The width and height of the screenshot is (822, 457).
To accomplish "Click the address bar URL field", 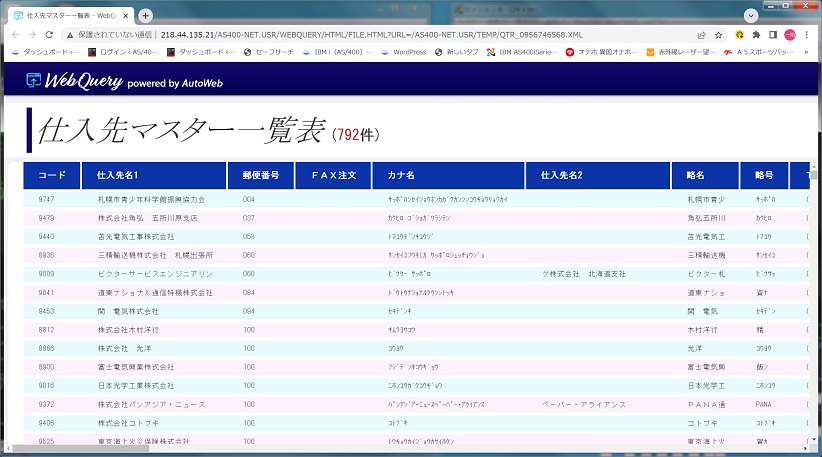I will [x=400, y=34].
